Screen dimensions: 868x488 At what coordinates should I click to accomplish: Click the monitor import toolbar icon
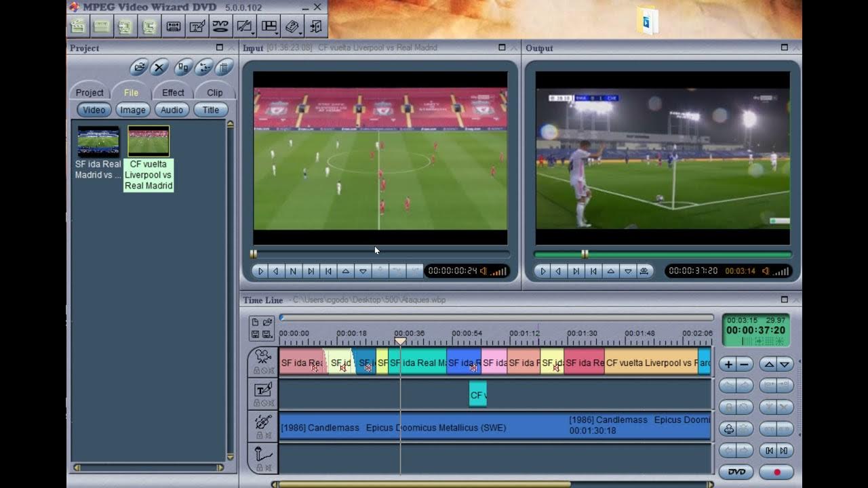point(125,26)
